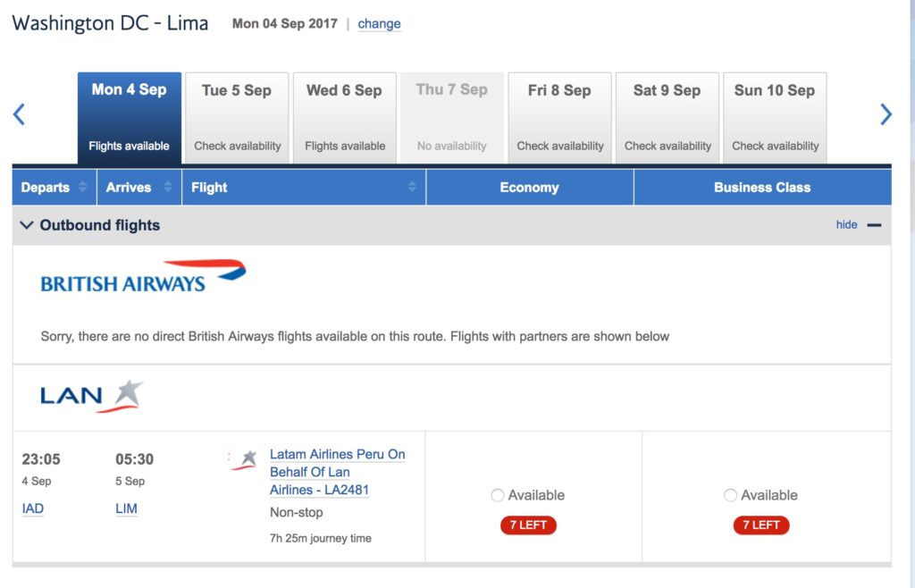Click the change date link
Screen dimensions: 915x588
[379, 24]
